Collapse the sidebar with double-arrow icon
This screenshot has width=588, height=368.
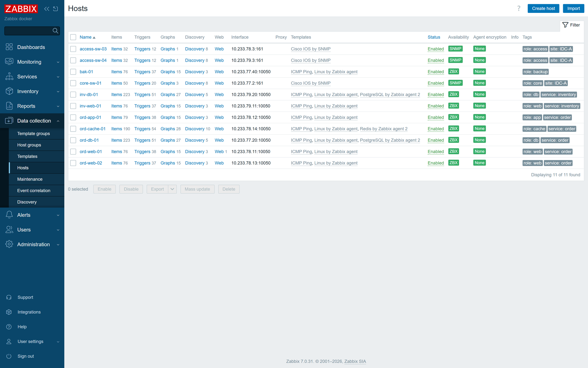[x=47, y=9]
